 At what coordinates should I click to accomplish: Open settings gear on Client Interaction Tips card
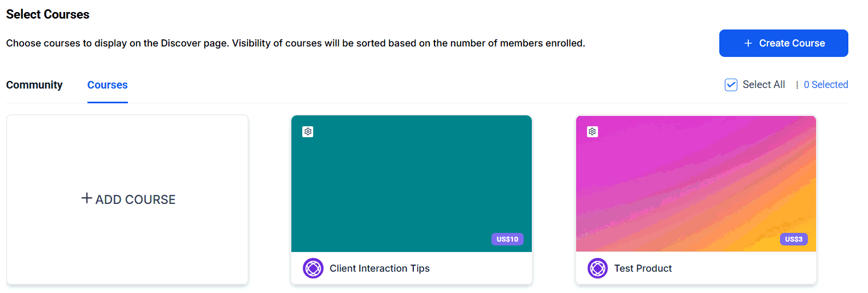coord(308,132)
